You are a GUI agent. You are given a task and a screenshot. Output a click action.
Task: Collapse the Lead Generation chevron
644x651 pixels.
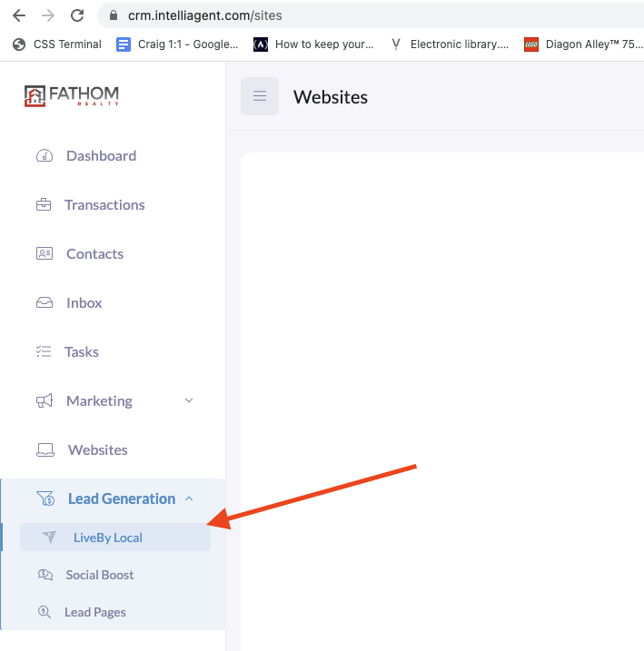click(x=189, y=498)
